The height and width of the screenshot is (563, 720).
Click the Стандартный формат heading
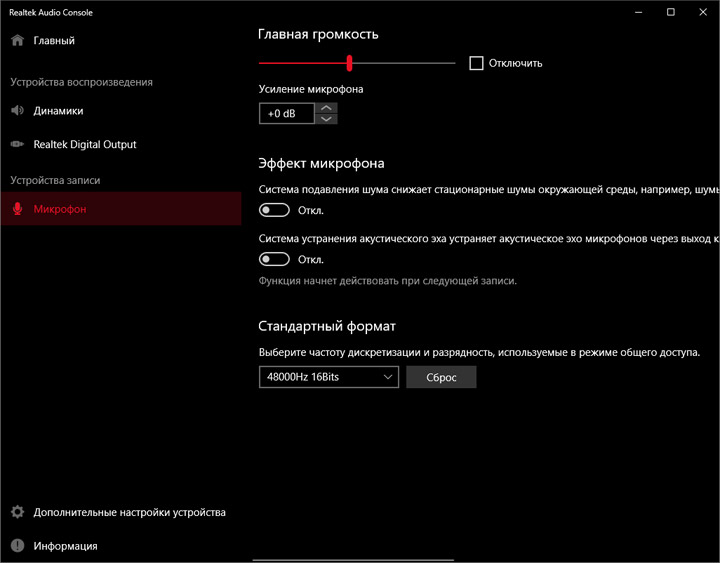tap(327, 326)
